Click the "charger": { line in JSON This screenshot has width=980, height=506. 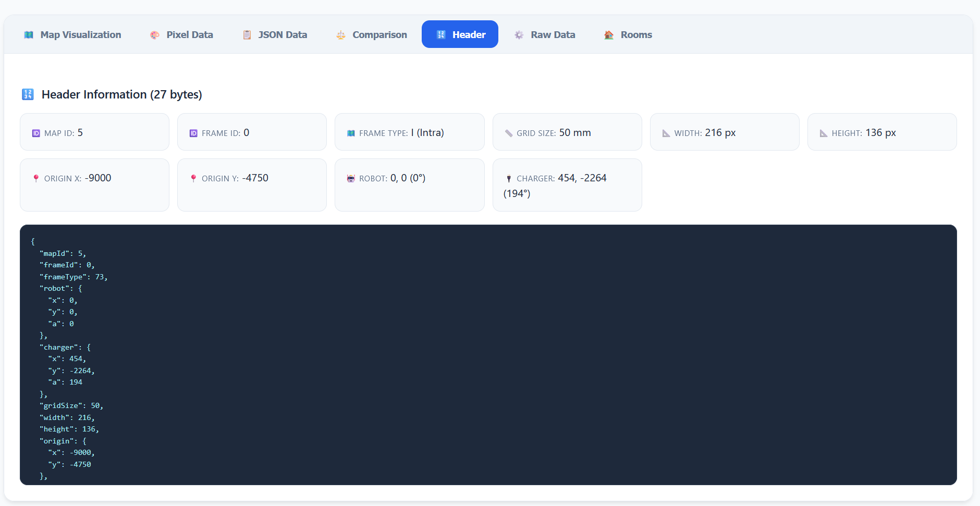click(65, 348)
